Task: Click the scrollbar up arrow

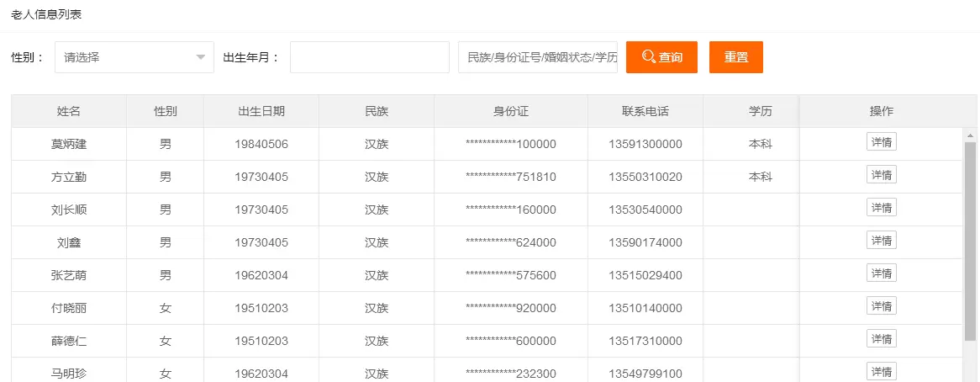Action: pos(970,135)
